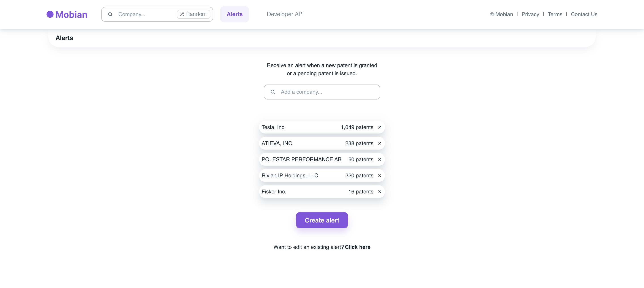Open the Developer API page

pyautogui.click(x=285, y=14)
